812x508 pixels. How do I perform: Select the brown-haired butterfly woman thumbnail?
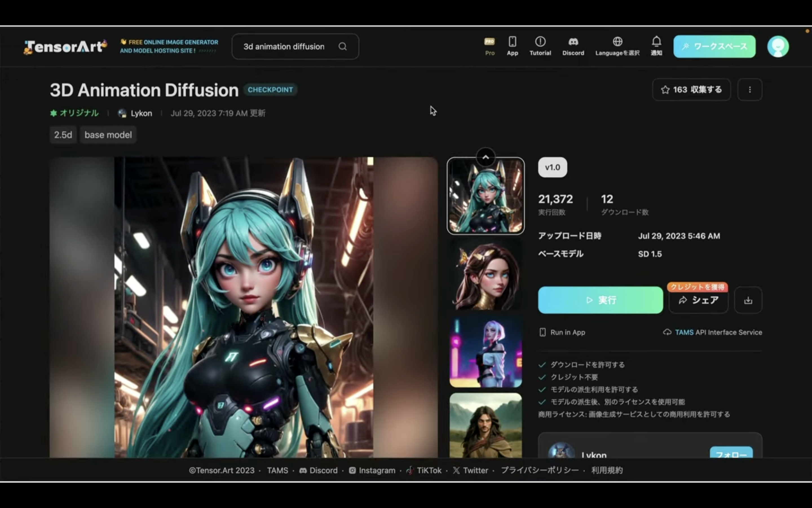[486, 274]
